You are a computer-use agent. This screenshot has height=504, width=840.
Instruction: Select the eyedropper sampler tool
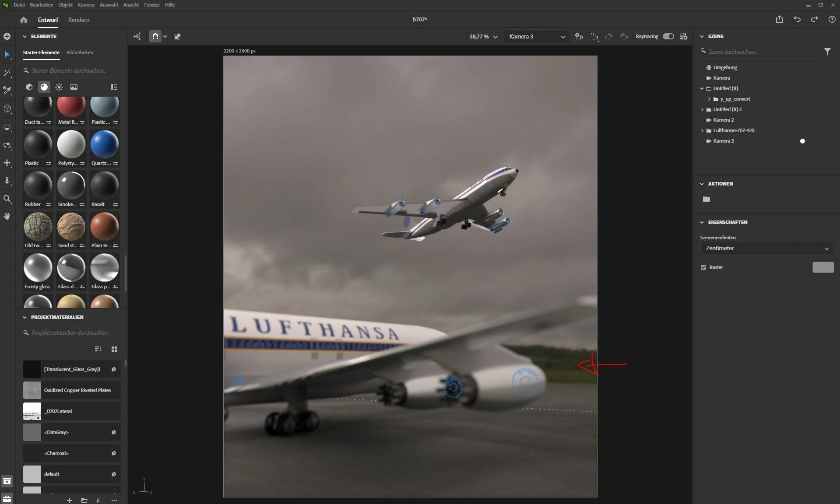pyautogui.click(x=7, y=91)
